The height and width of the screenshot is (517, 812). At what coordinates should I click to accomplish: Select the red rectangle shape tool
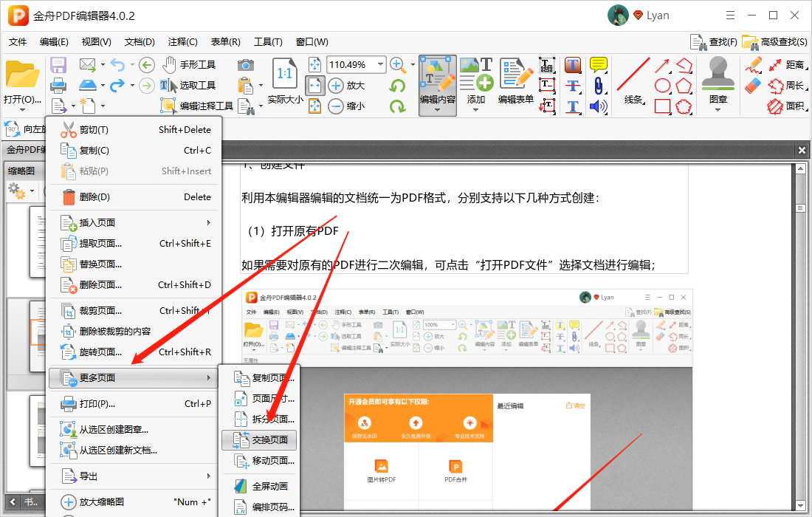point(662,106)
